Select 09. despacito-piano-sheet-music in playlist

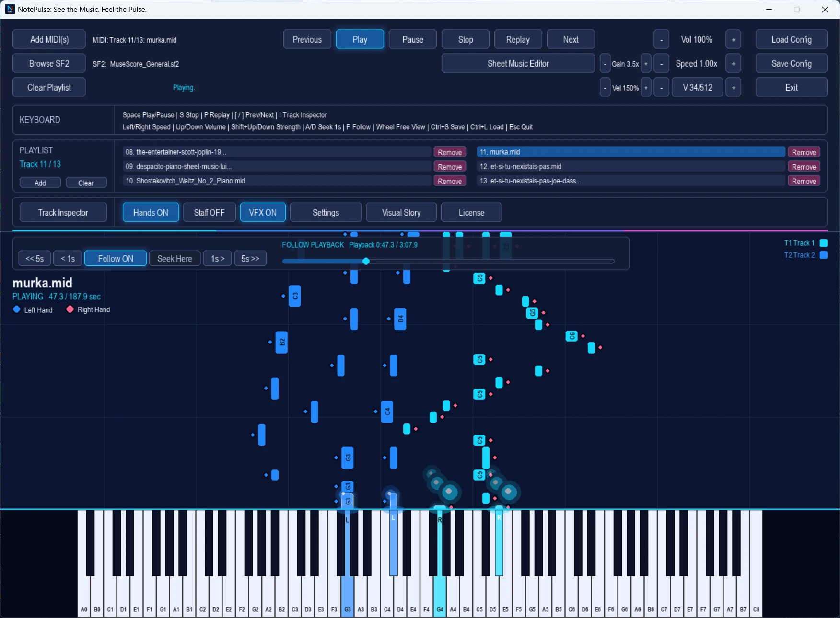pyautogui.click(x=277, y=166)
